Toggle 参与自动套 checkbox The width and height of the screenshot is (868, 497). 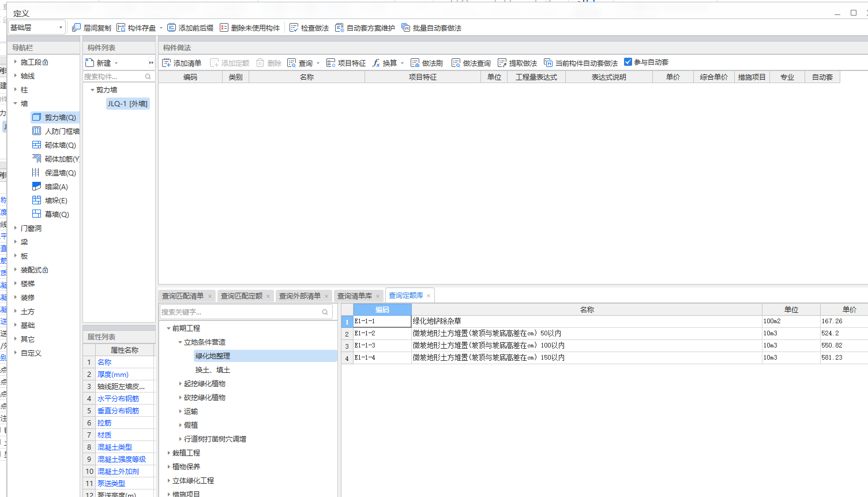tap(628, 62)
